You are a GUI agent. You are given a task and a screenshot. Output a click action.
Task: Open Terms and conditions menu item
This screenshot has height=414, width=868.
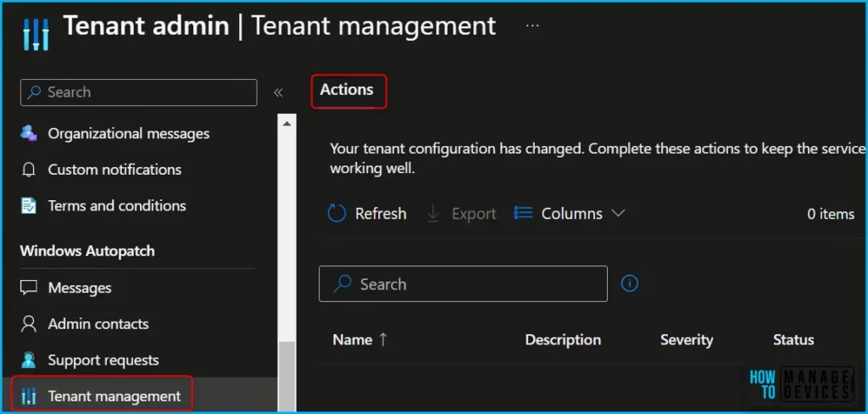117,205
